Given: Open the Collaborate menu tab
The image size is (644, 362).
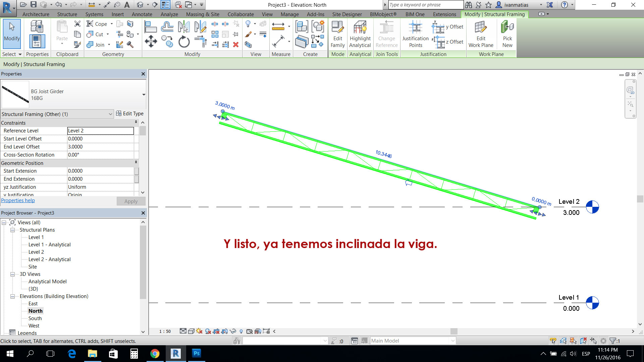Looking at the screenshot, I should point(240,14).
